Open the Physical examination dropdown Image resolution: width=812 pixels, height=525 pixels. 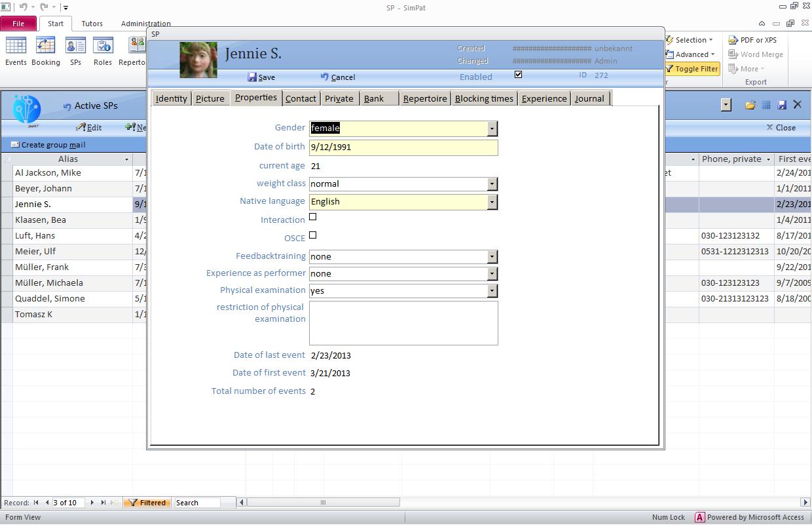tap(492, 290)
